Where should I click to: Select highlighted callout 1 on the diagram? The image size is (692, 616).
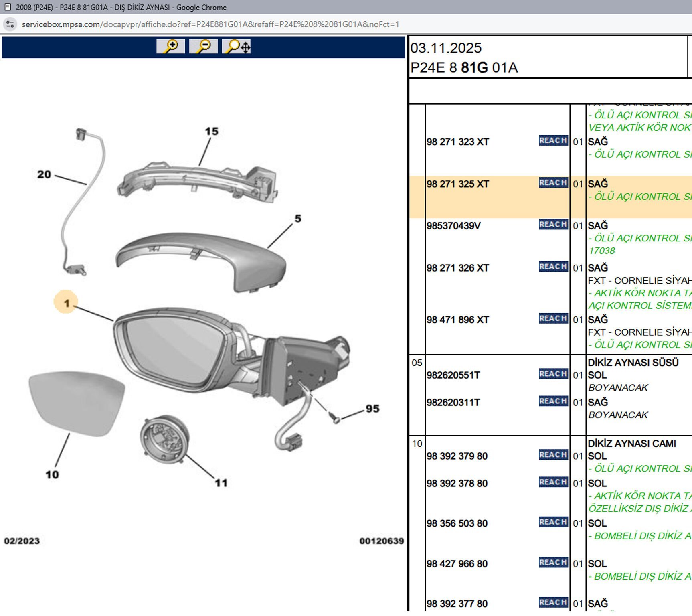[x=66, y=303]
